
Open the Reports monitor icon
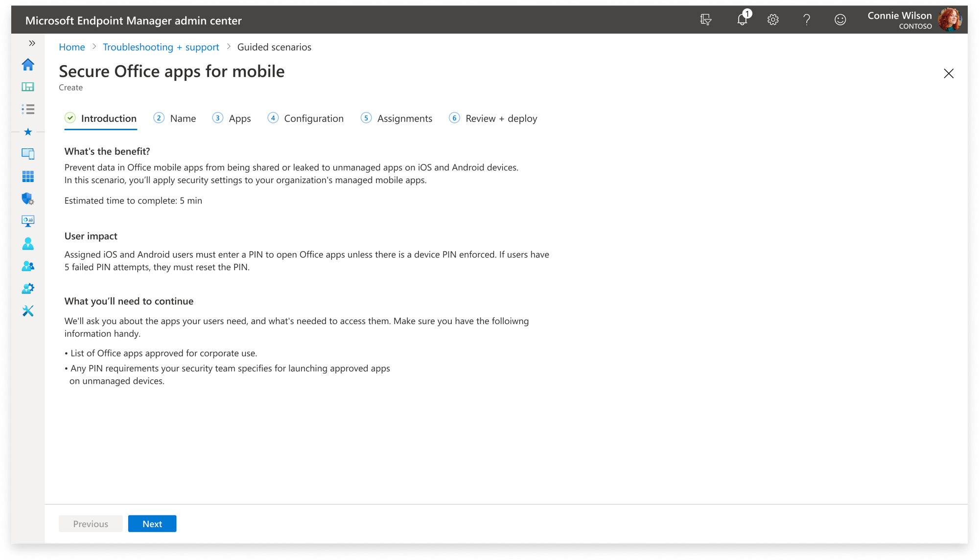tap(28, 221)
